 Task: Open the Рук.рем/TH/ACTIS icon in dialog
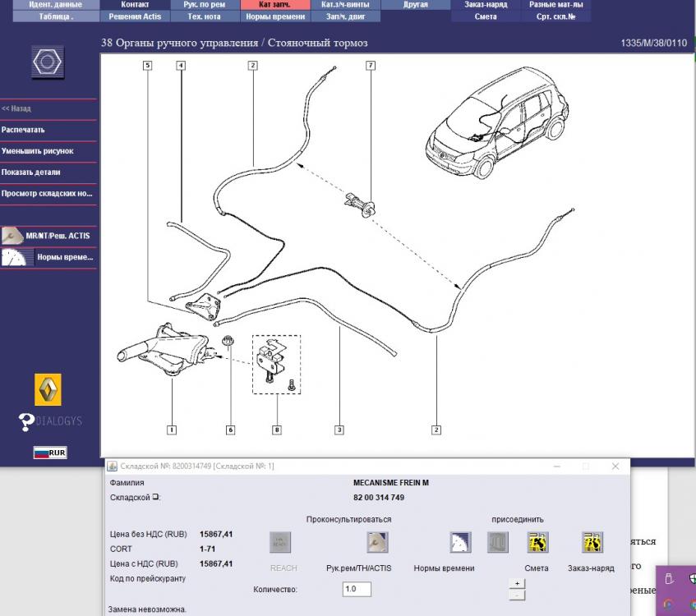click(378, 542)
